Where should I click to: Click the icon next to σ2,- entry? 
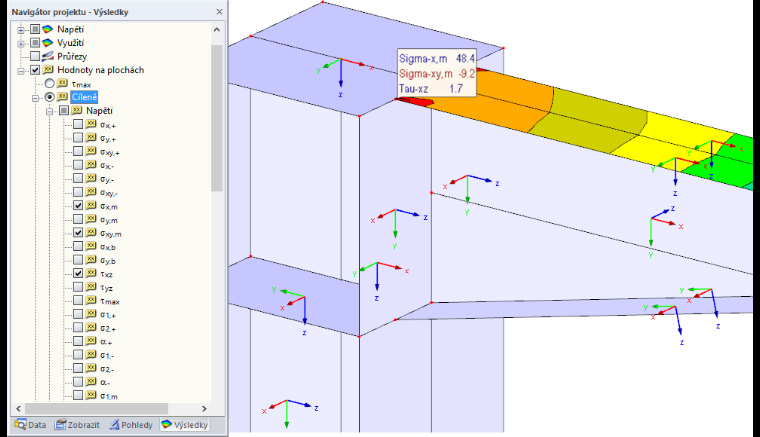[91, 369]
